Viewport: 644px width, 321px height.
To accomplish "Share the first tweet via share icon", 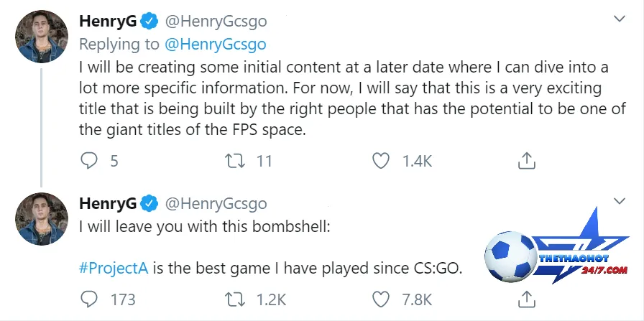I will [x=526, y=161].
